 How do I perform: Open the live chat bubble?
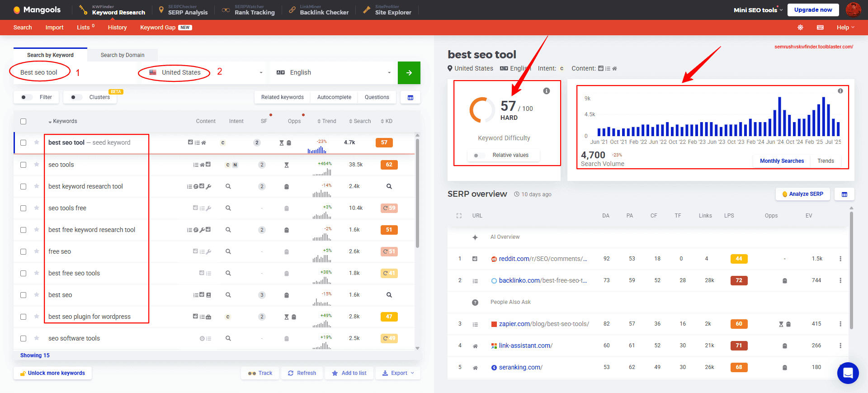tap(848, 373)
